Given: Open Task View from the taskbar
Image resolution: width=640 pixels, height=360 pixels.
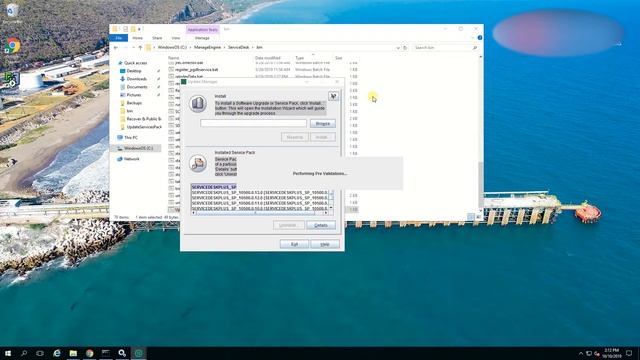Looking at the screenshot, I should coord(40,353).
